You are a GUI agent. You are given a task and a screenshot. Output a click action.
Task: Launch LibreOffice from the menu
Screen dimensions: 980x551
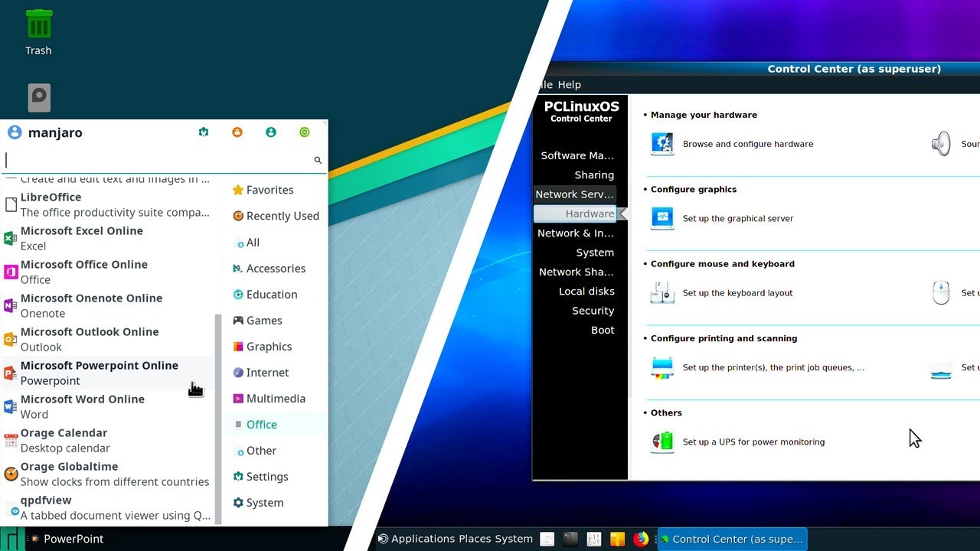(107, 204)
